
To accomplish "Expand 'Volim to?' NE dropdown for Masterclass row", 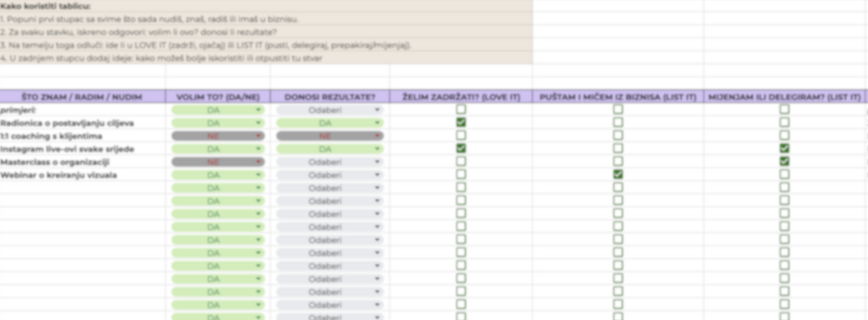I will click(x=218, y=161).
